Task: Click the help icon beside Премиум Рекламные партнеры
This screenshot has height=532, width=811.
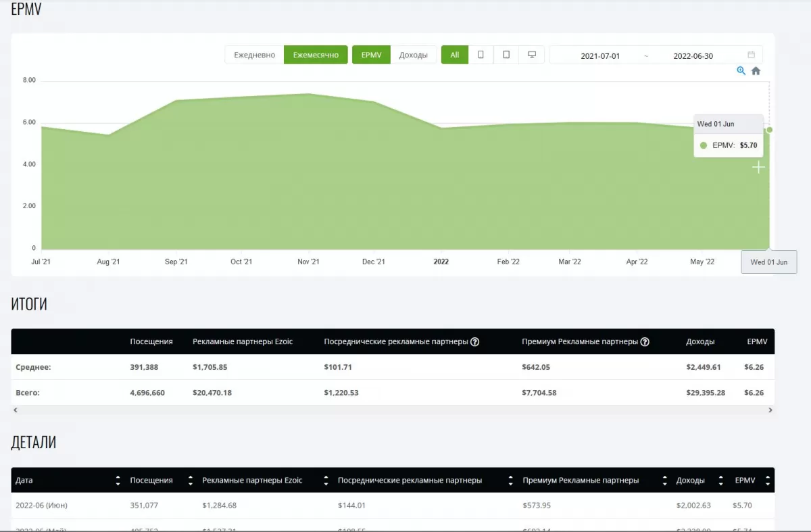Action: point(645,342)
